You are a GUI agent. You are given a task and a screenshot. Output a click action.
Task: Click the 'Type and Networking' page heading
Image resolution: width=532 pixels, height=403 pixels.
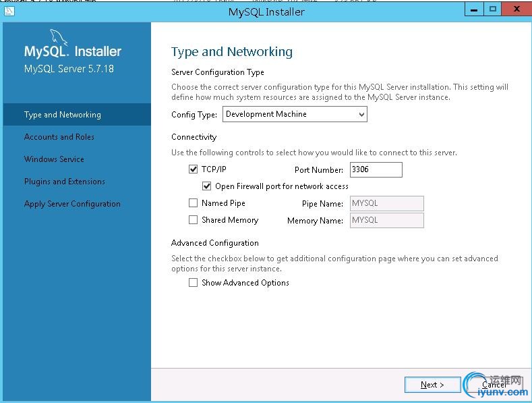coord(232,52)
